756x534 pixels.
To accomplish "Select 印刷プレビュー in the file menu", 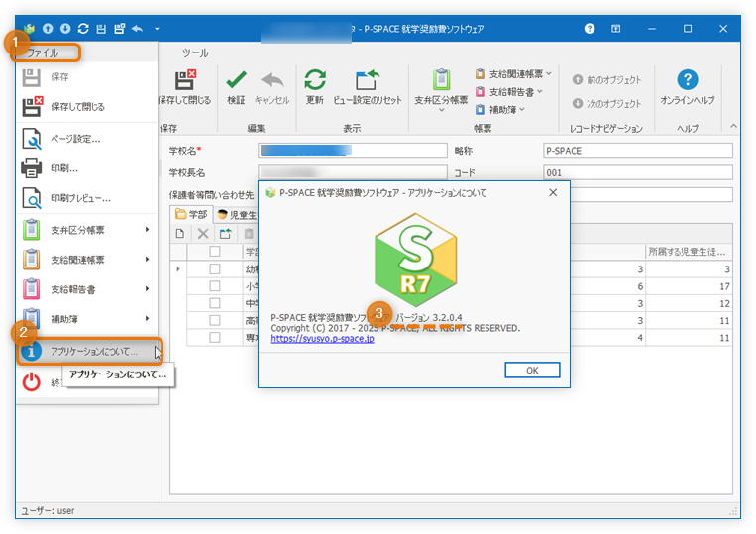I will pyautogui.click(x=79, y=197).
